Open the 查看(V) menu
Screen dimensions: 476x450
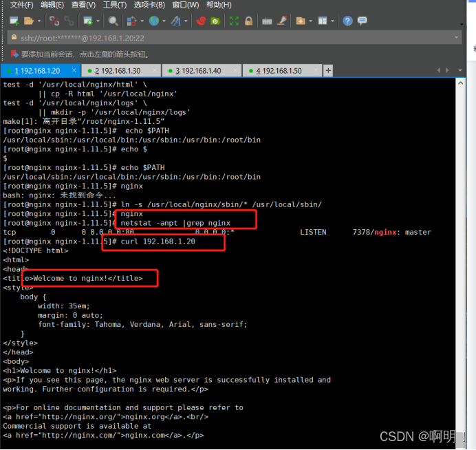pyautogui.click(x=83, y=5)
